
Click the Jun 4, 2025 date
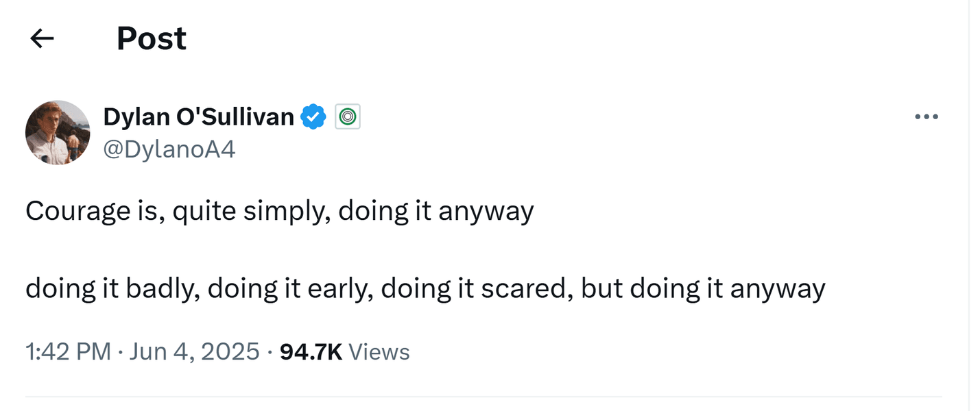[195, 352]
